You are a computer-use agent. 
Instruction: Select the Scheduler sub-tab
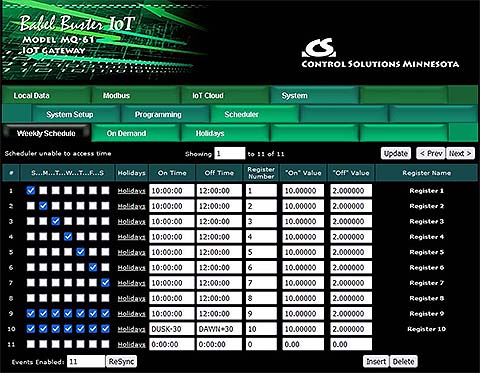pyautogui.click(x=254, y=114)
